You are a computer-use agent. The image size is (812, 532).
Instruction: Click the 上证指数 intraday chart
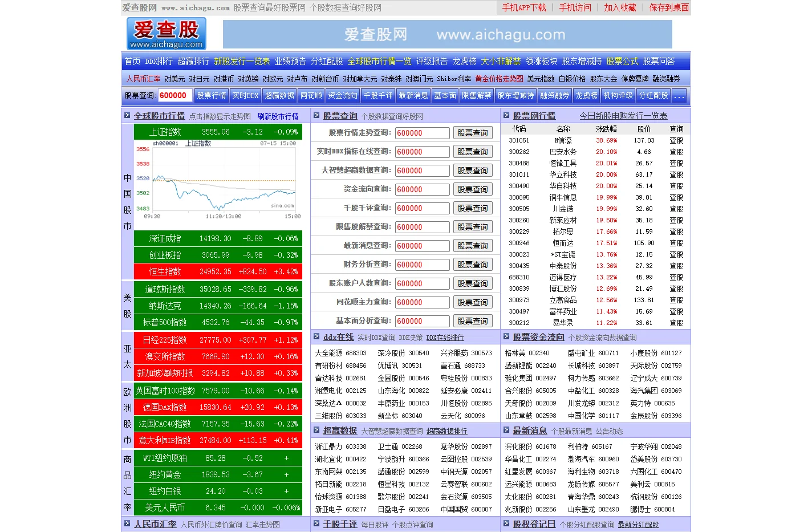coord(218,180)
